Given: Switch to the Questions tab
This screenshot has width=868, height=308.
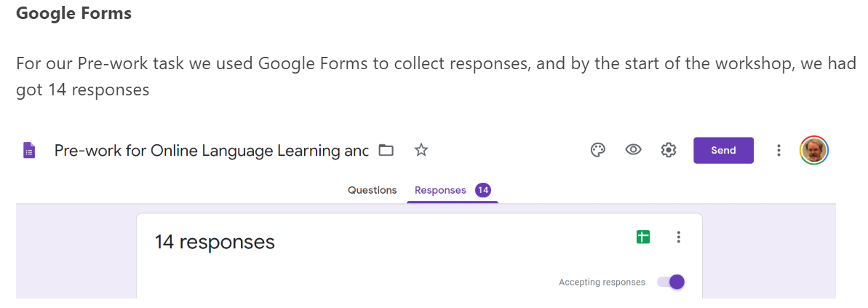Looking at the screenshot, I should click(x=372, y=190).
